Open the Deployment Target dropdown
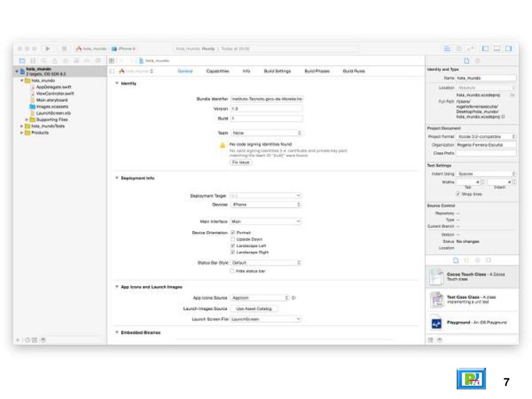The height and width of the screenshot is (399, 532). click(265, 196)
